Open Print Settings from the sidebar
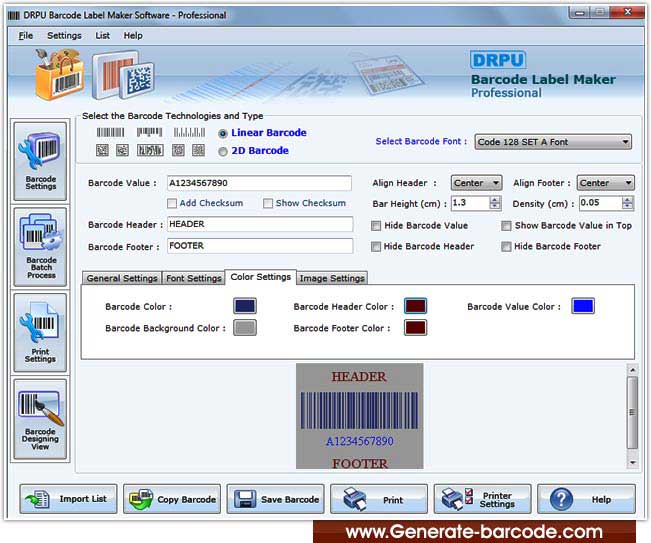This screenshot has height=543, width=651. [x=41, y=332]
